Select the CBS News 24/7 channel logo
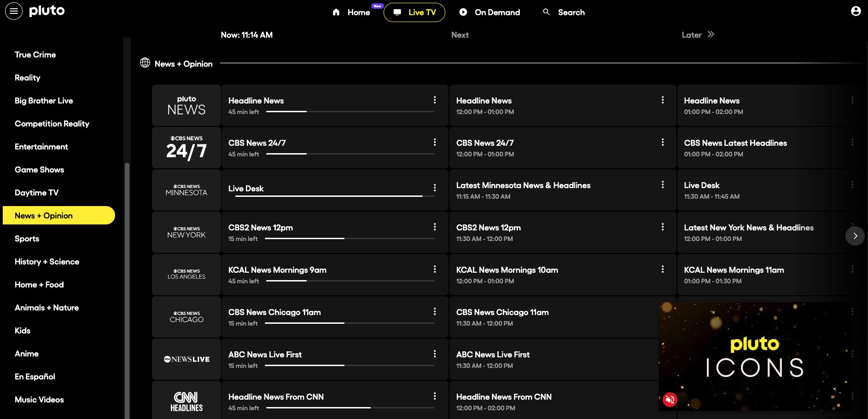This screenshot has width=868, height=419. (x=186, y=147)
